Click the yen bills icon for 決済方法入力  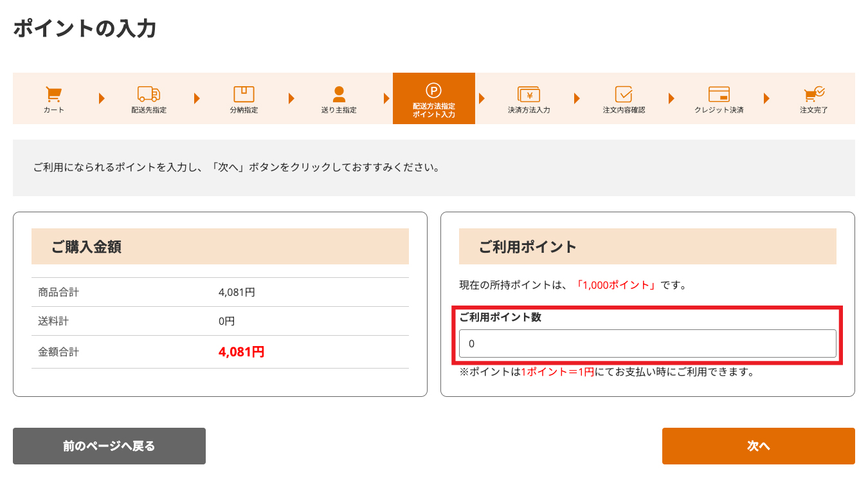[529, 95]
